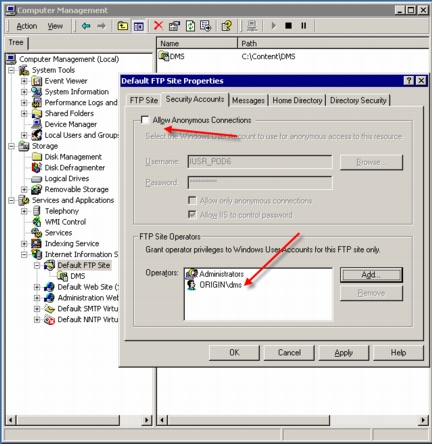433x446 pixels.
Task: Click the Pause item toolbar button
Action: pos(304,26)
